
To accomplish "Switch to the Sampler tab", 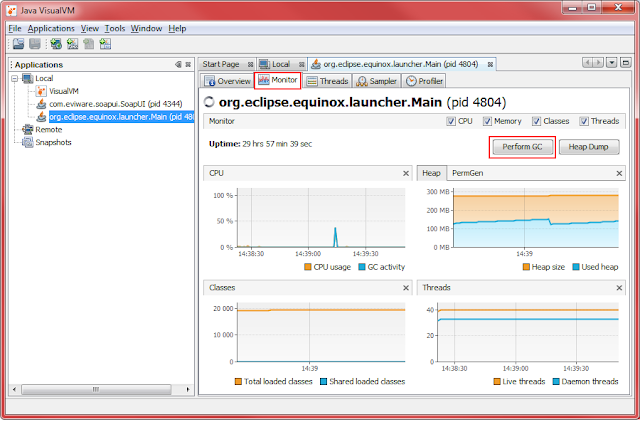I will point(377,81).
